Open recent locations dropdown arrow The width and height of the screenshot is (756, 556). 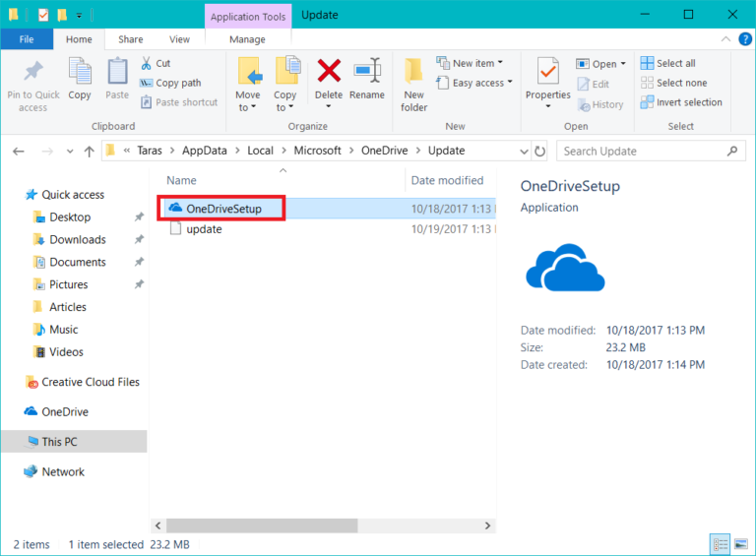tap(70, 152)
